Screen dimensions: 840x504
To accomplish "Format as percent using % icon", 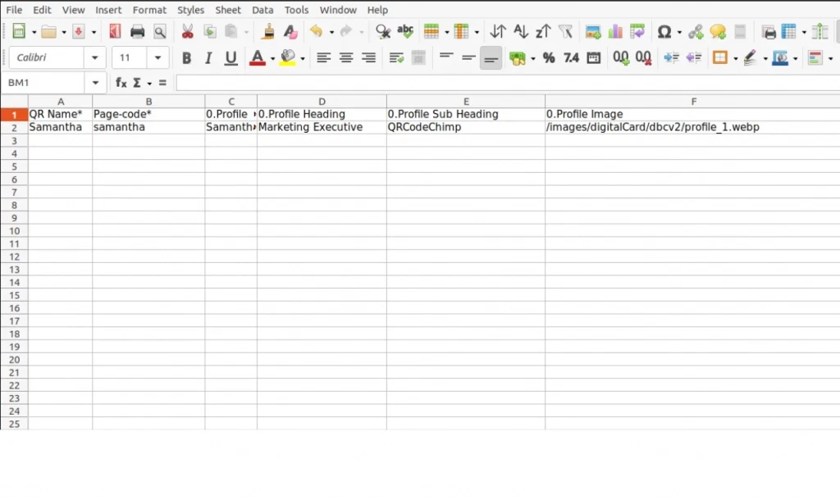I will (549, 58).
